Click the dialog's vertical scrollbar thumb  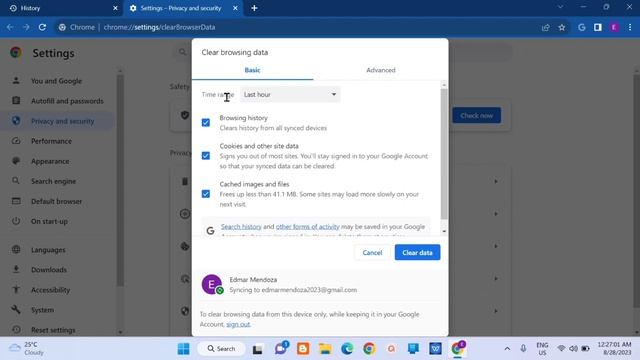pyautogui.click(x=444, y=153)
